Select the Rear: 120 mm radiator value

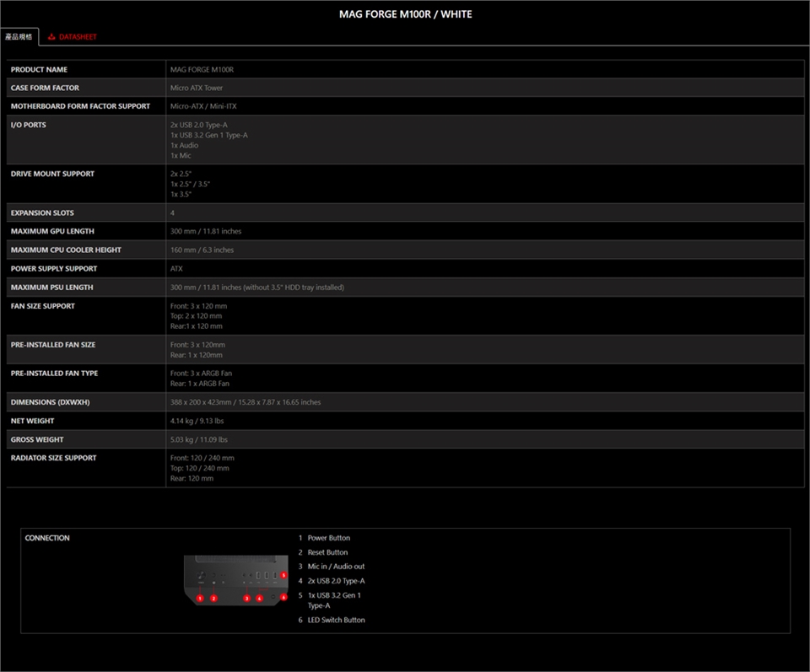coord(192,478)
